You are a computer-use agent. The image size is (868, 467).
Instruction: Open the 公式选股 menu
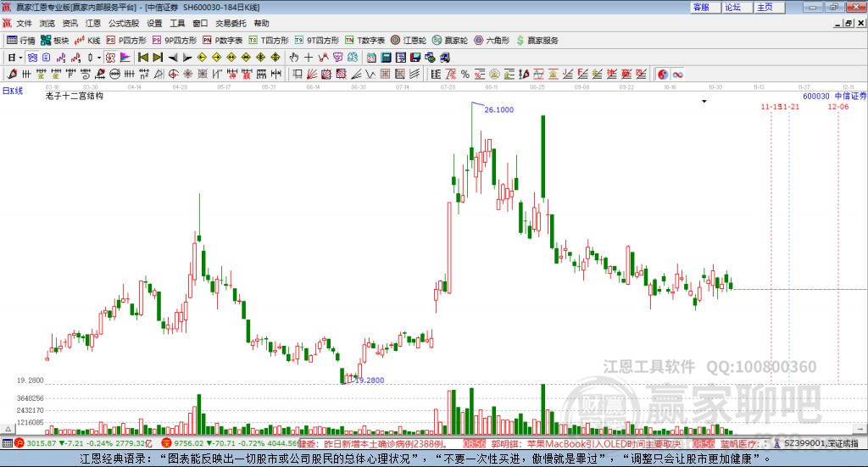tap(124, 23)
